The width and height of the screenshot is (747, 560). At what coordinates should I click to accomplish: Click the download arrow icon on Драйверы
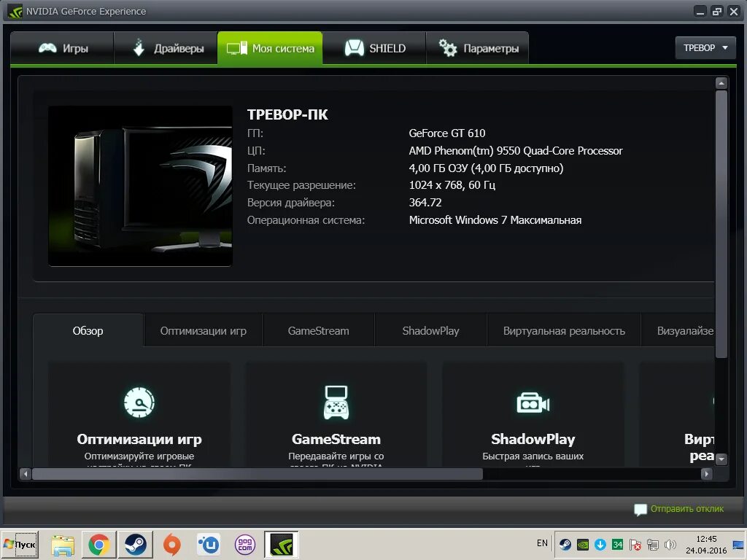pyautogui.click(x=139, y=47)
